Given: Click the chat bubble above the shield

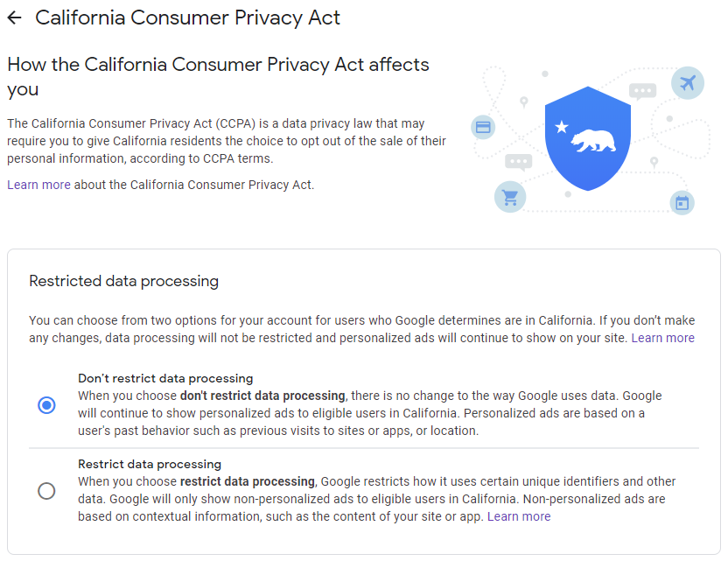Looking at the screenshot, I should coord(642,90).
